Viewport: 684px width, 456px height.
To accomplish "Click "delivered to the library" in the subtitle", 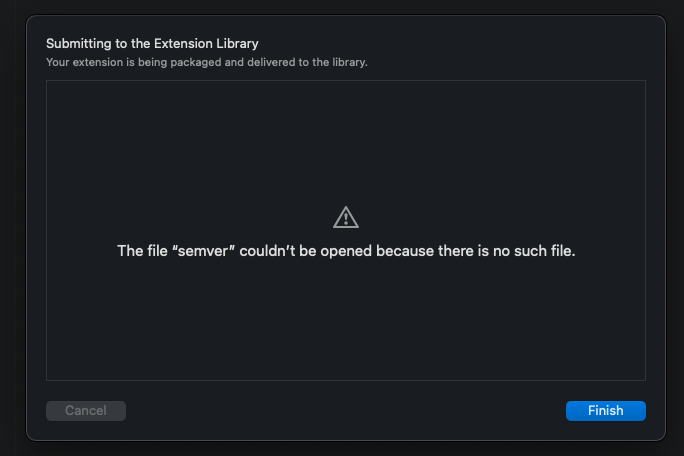I will click(x=307, y=62).
